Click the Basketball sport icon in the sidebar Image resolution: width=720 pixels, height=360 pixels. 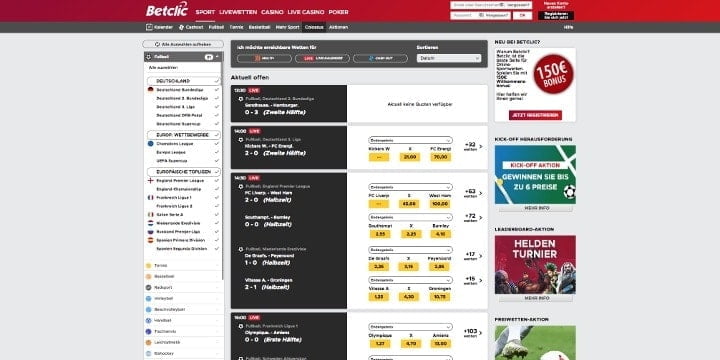coord(148,276)
